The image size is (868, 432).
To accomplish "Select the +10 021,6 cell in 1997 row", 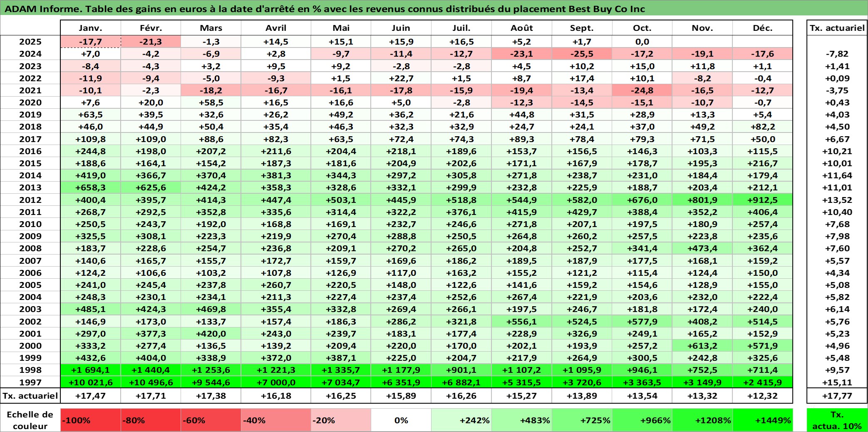I will coord(91,382).
